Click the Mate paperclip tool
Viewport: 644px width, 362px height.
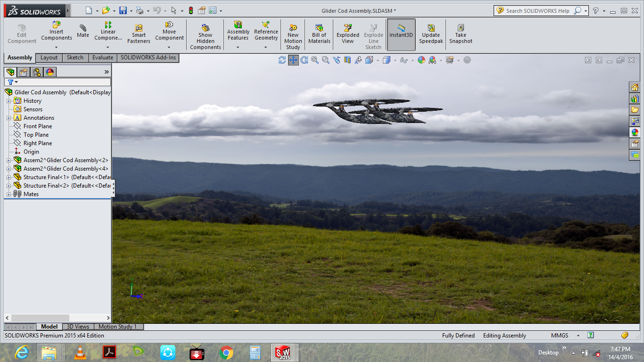coord(83,31)
